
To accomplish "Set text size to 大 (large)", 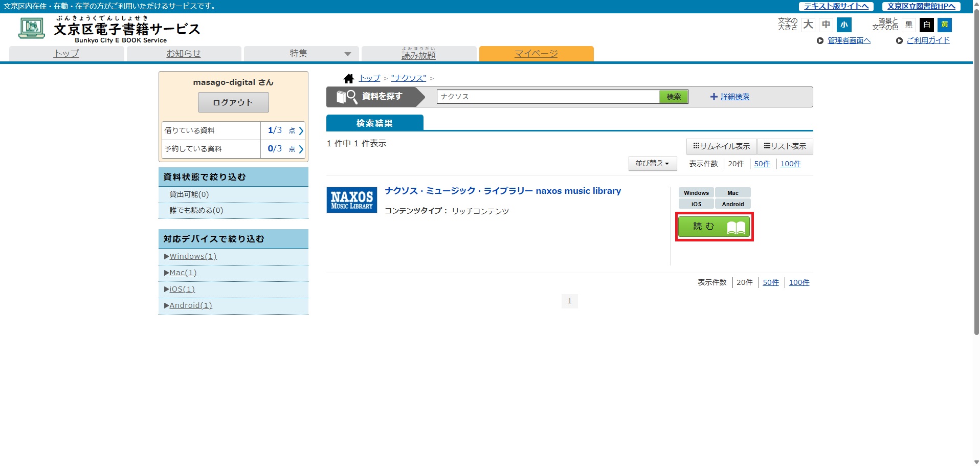I will [x=808, y=25].
